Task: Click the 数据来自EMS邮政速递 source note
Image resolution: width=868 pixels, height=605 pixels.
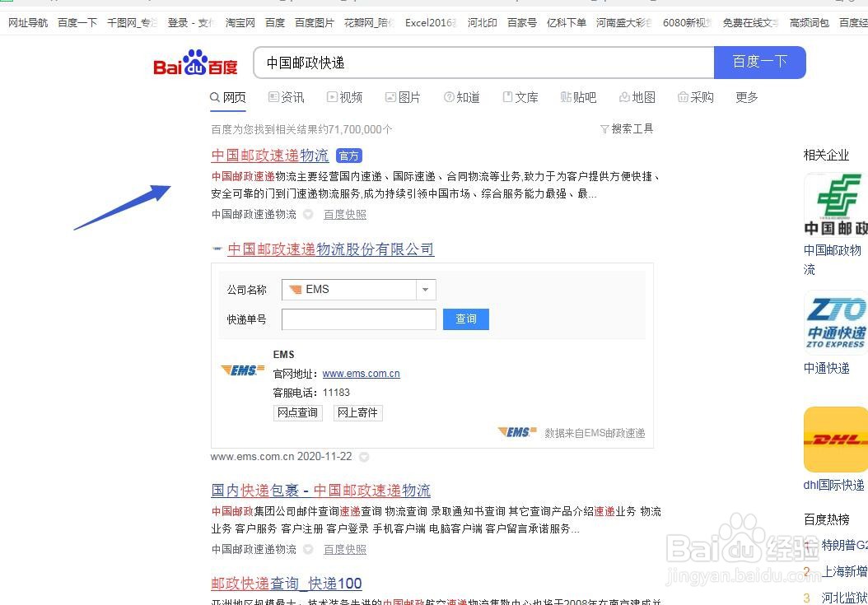Action: 595,433
